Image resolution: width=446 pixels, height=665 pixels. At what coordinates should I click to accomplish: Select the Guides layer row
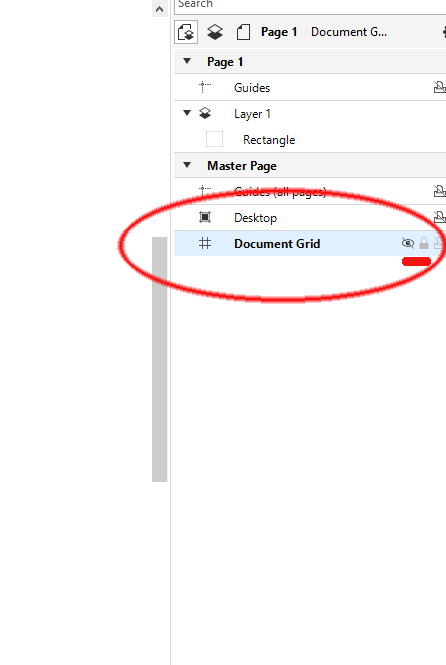(310, 88)
